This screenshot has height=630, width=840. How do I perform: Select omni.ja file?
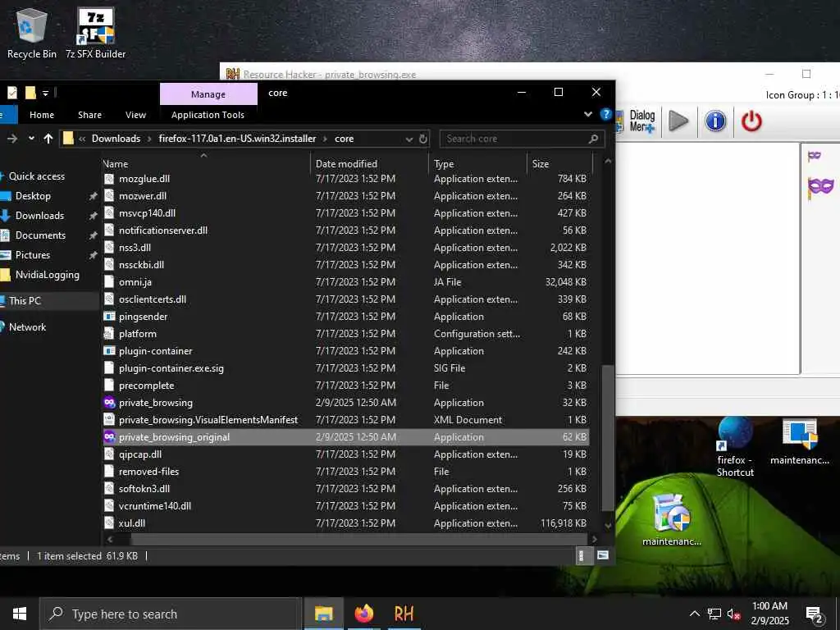[345, 282]
